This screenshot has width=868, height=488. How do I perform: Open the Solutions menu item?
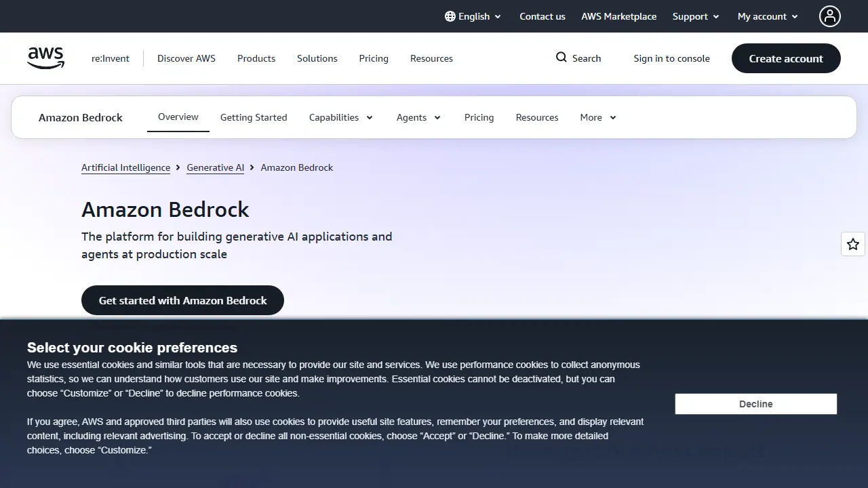click(x=317, y=58)
